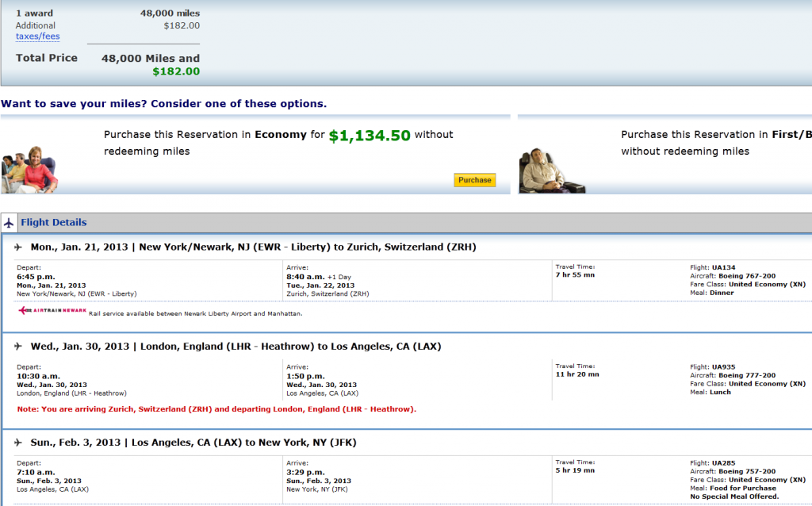Click the yellow Purchase button for Economy
The image size is (812, 506).
point(475,180)
